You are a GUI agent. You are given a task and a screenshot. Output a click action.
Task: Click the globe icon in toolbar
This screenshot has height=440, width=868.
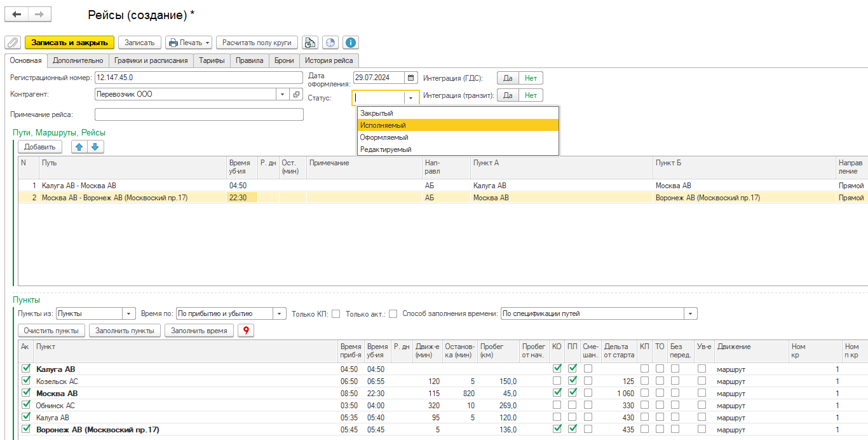tap(330, 43)
